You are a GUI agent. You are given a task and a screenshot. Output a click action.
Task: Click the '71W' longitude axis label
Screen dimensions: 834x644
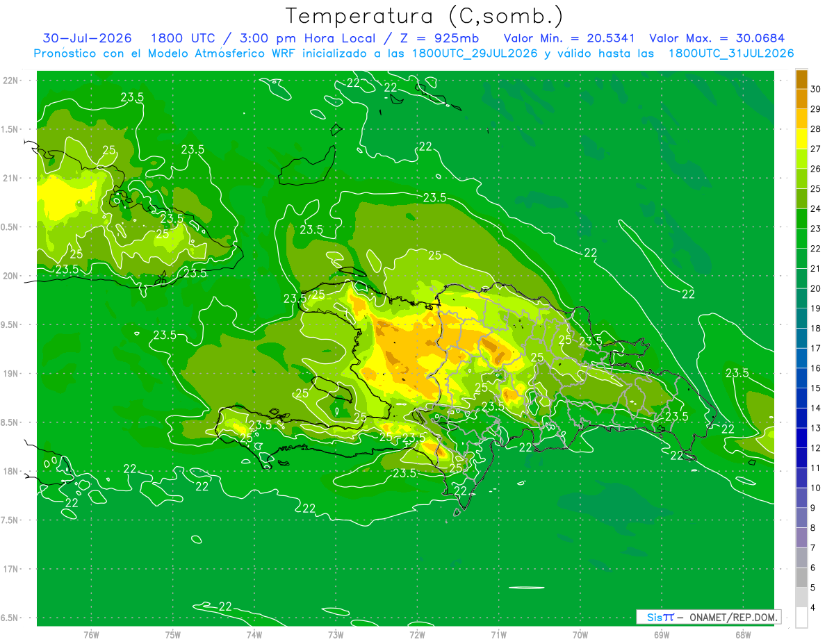[498, 634]
